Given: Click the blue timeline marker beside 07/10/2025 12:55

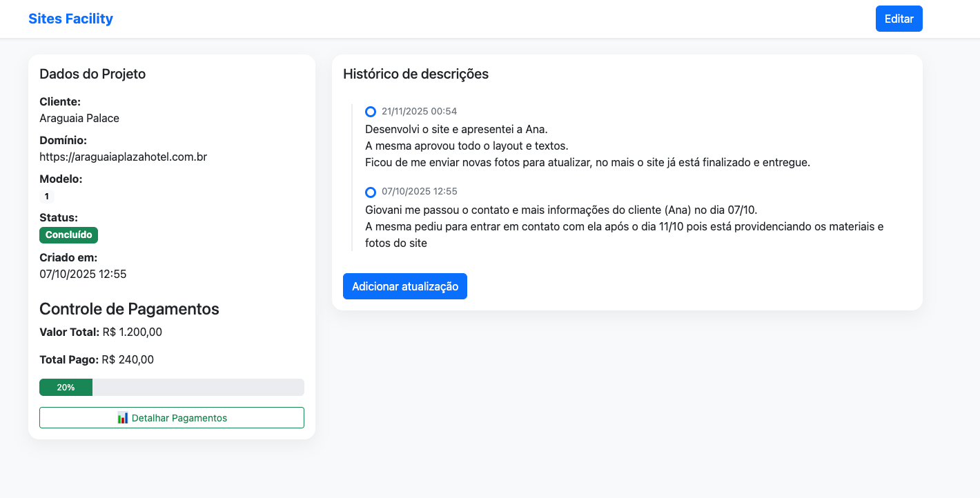Looking at the screenshot, I should coord(371,191).
